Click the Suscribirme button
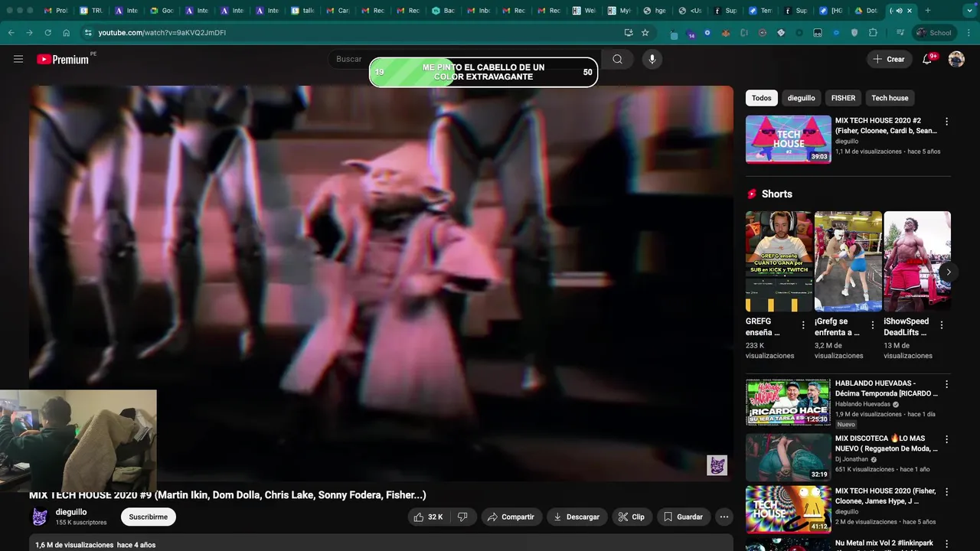 click(x=149, y=517)
